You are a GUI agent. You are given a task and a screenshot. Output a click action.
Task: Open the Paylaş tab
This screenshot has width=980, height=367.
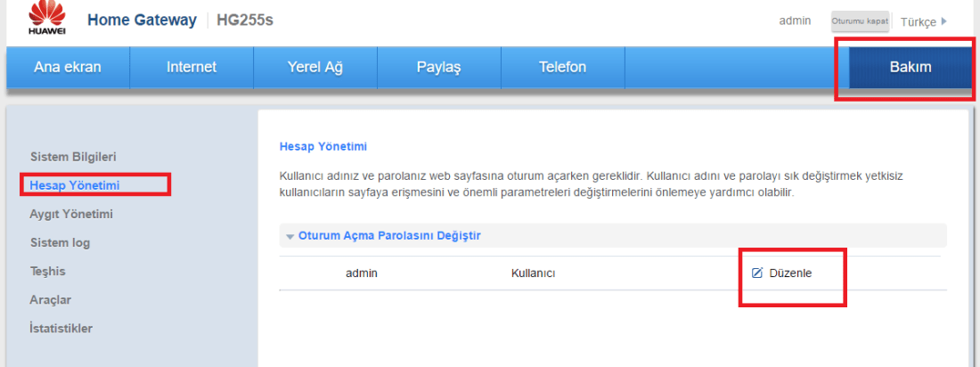pos(438,68)
